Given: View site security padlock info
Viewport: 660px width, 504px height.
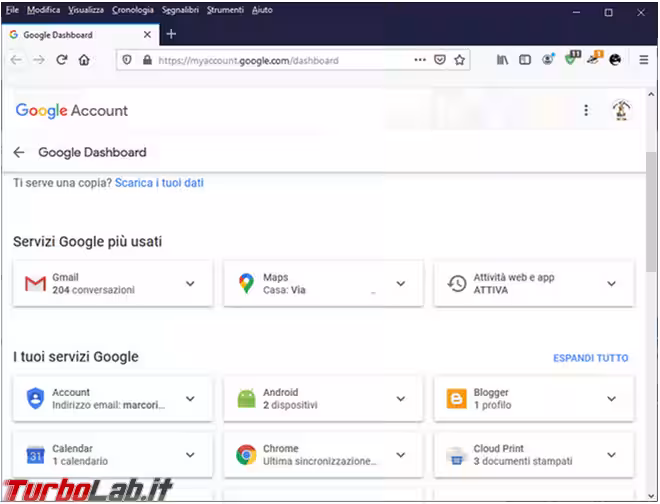Looking at the screenshot, I should pos(147,60).
